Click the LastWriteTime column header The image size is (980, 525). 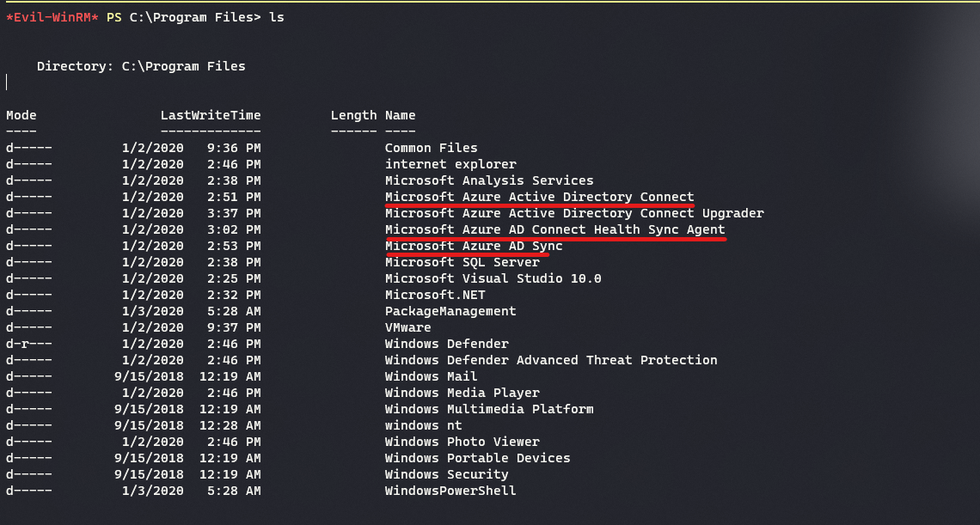click(211, 115)
